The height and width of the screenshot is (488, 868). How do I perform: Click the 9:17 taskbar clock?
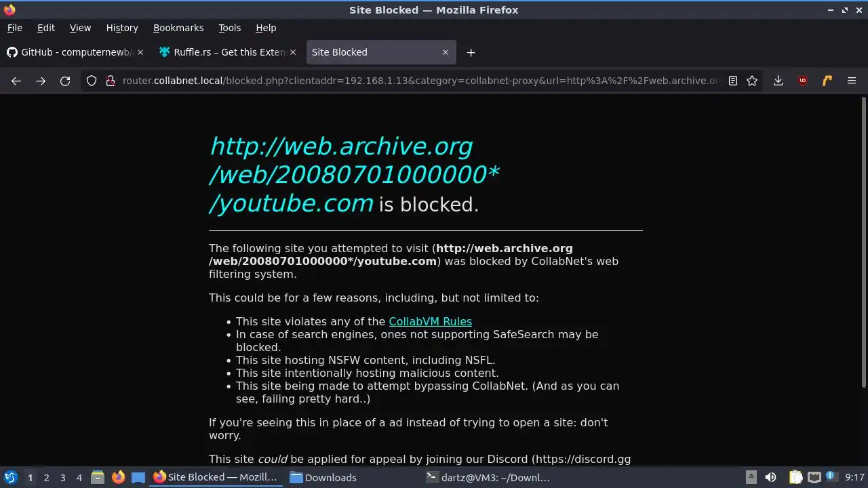point(854,477)
